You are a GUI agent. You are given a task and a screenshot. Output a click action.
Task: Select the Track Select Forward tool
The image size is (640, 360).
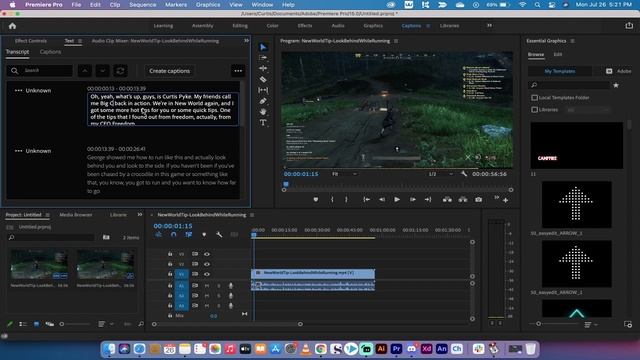click(x=263, y=58)
